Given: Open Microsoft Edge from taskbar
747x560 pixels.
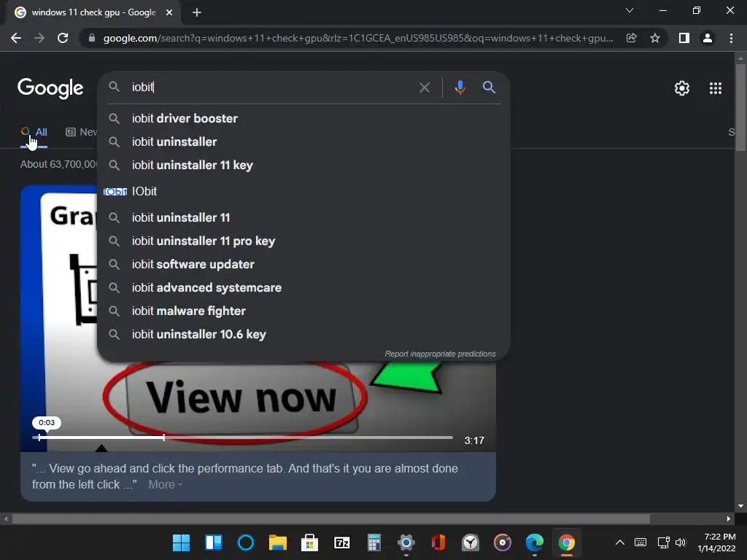Looking at the screenshot, I should [535, 542].
